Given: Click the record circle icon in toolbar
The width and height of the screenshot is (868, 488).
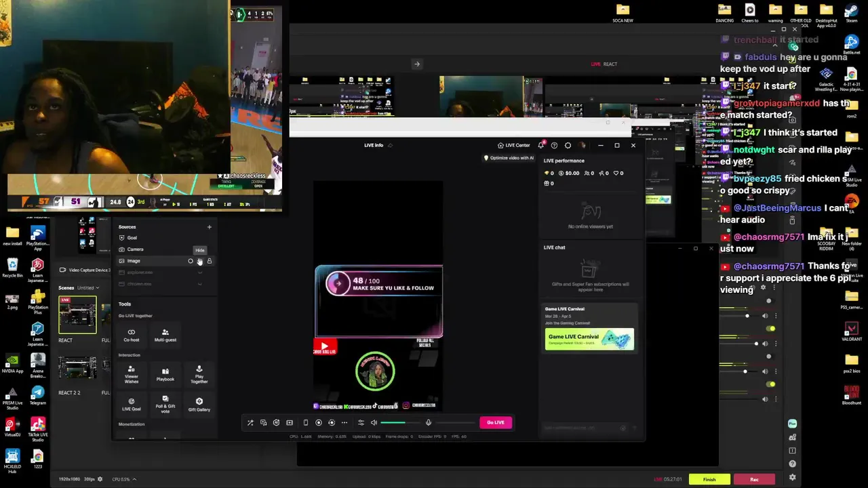Looking at the screenshot, I should click(x=319, y=423).
